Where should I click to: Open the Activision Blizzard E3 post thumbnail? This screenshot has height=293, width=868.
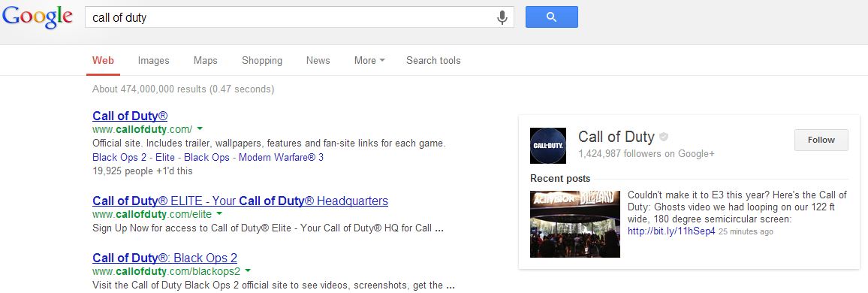click(574, 225)
